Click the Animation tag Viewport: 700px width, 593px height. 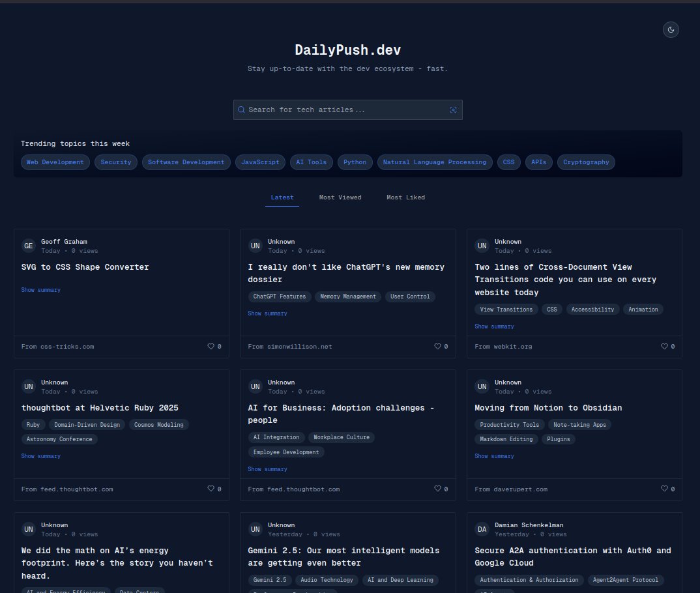tap(643, 310)
